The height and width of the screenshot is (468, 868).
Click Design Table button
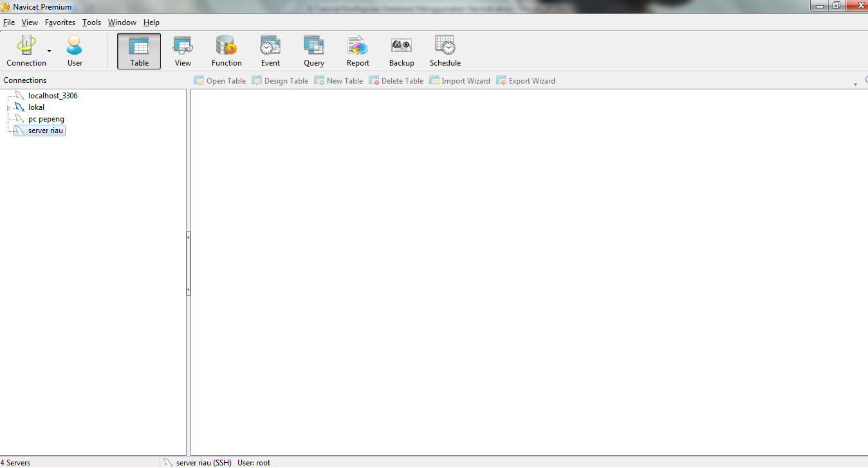280,81
